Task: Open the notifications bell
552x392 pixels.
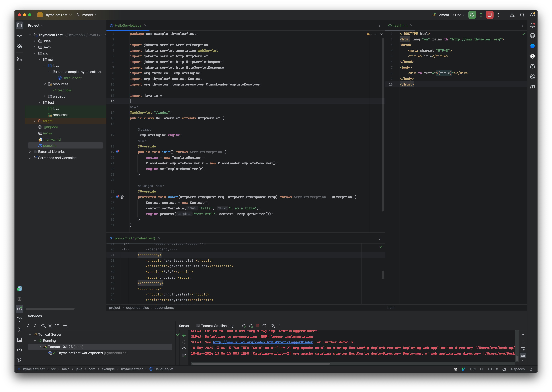Action: tap(532, 25)
